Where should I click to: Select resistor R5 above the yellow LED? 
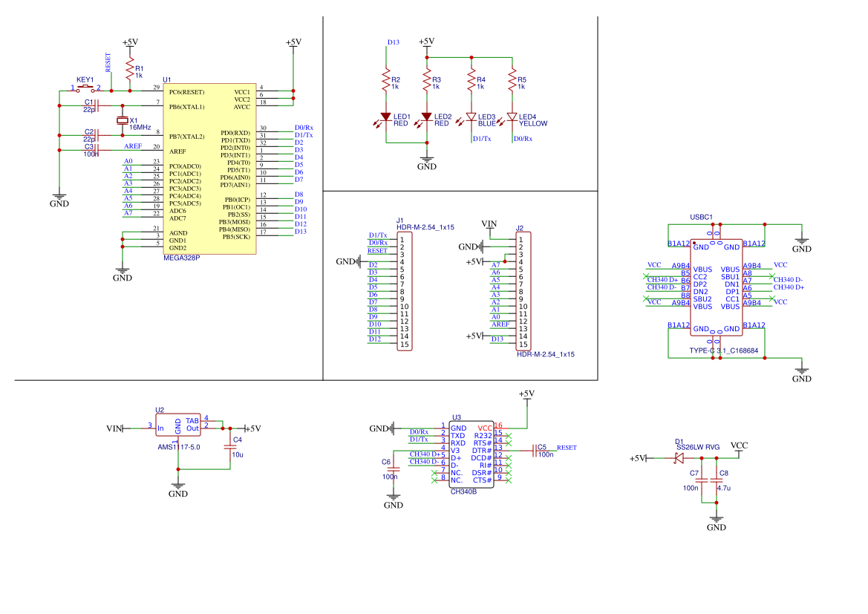point(512,81)
